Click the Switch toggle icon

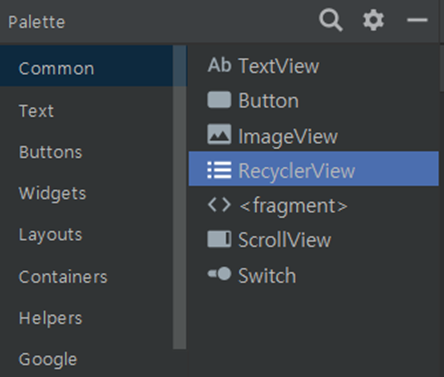click(219, 274)
